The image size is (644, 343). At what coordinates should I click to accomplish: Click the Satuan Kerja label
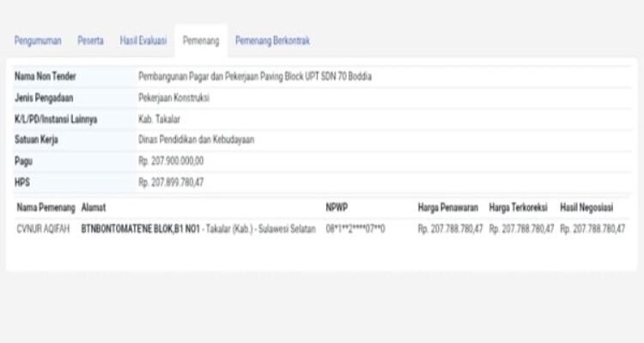(36, 140)
